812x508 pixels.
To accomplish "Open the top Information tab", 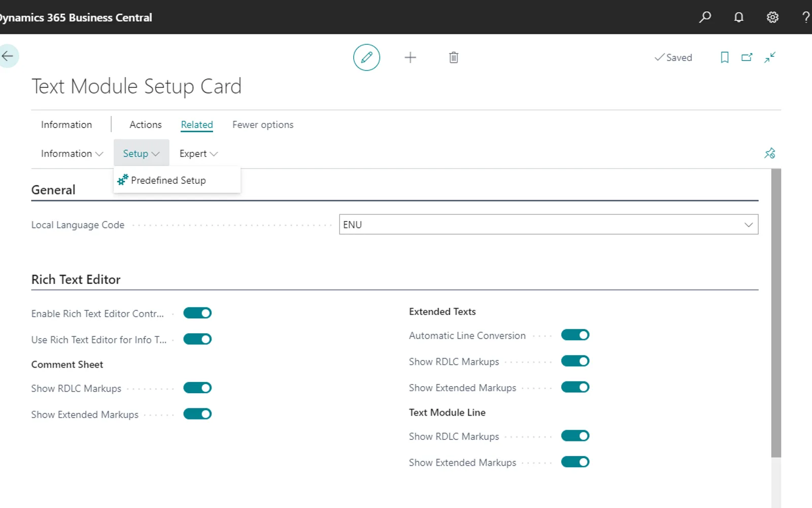I will pos(66,124).
